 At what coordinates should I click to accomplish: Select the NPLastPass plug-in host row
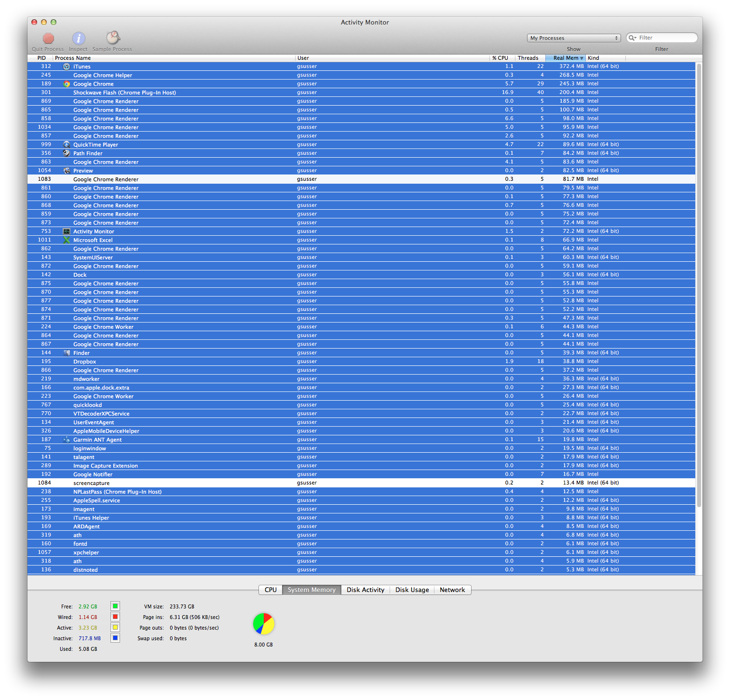coord(361,492)
